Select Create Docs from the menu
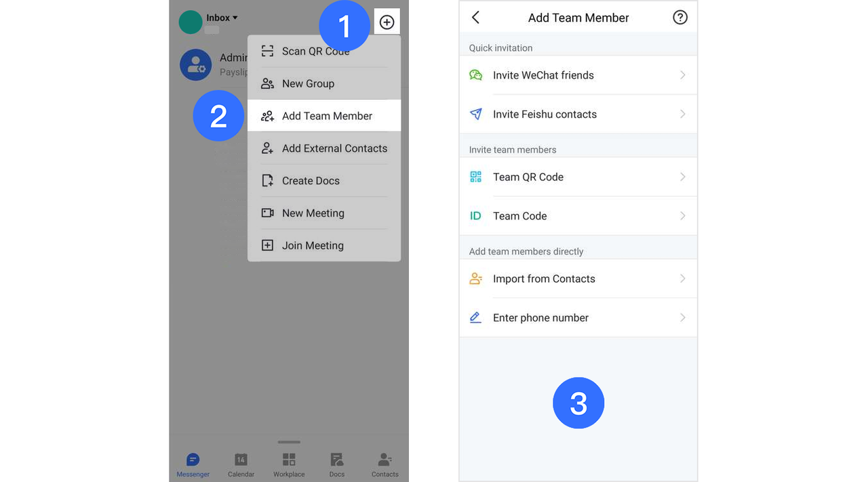 [x=311, y=181]
